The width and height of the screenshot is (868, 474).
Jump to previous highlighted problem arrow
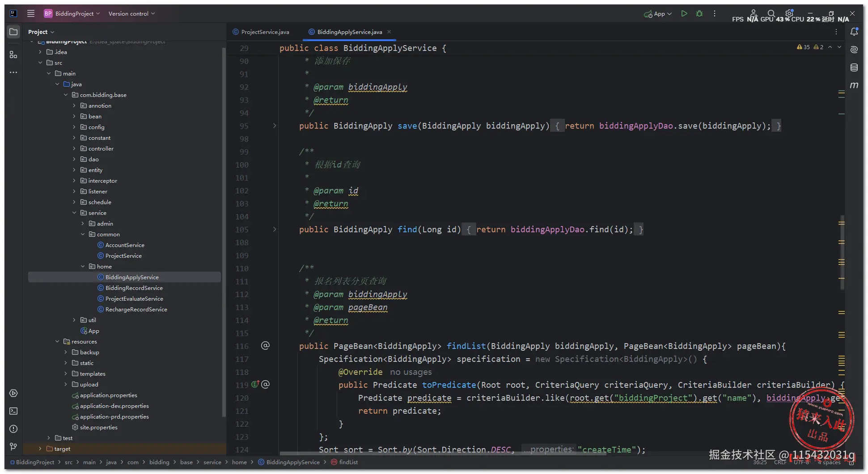(830, 47)
